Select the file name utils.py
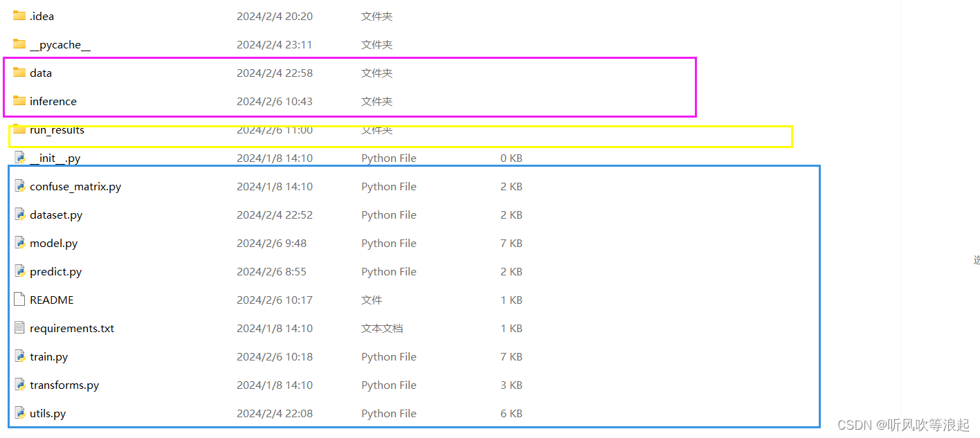 pyautogui.click(x=48, y=414)
